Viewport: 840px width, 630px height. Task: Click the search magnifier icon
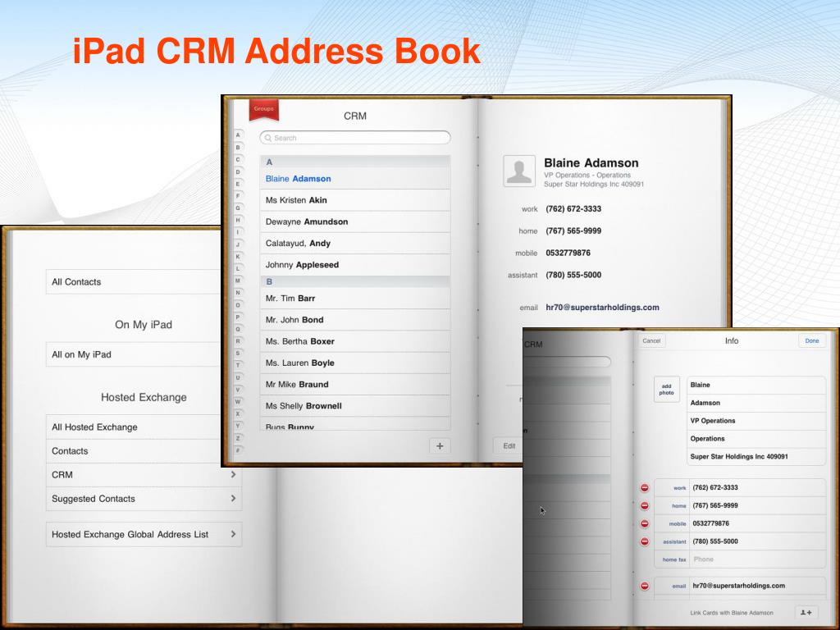click(268, 138)
